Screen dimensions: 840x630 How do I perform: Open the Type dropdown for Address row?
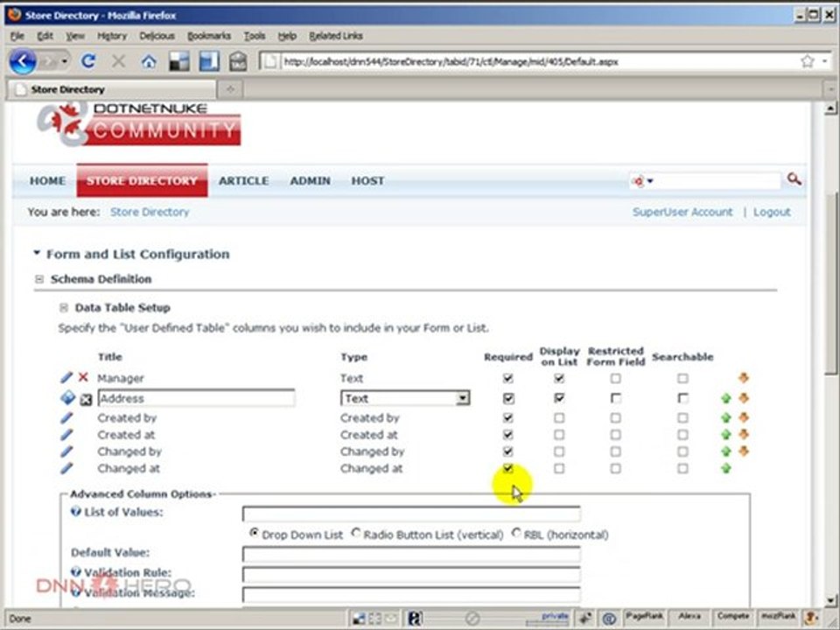tap(463, 398)
